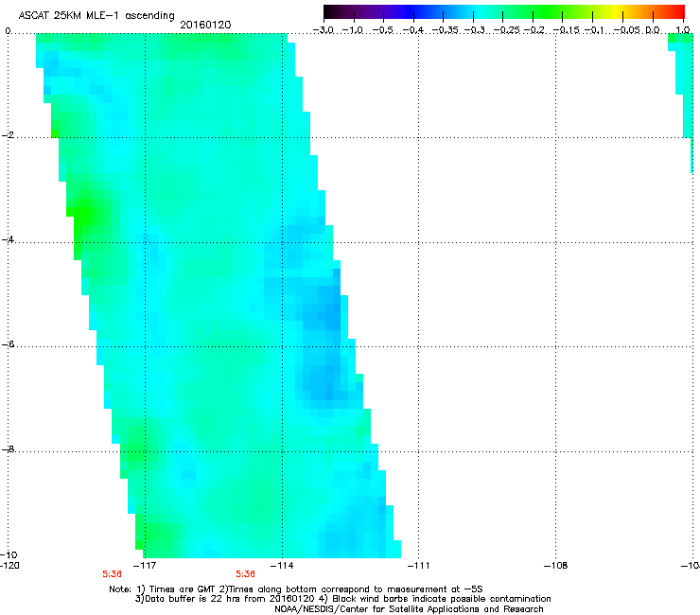The height and width of the screenshot is (615, 700).
Task: Click the latitude axis label -4
Action: [8, 239]
